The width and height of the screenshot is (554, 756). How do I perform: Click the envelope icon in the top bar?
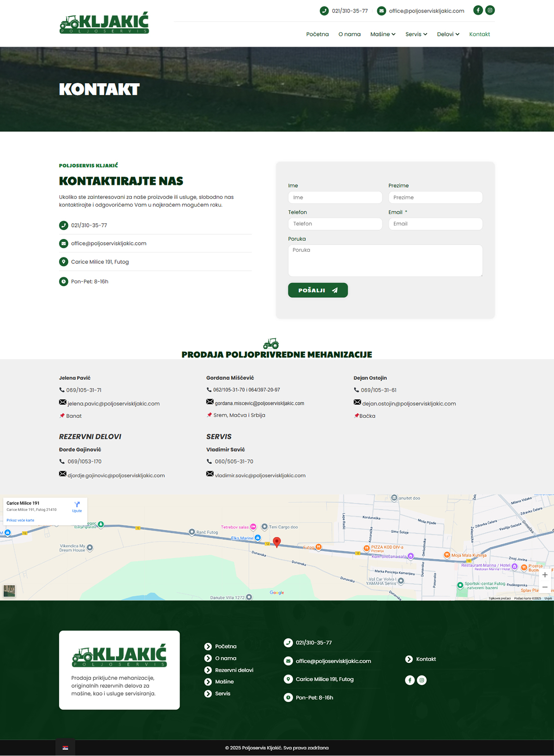coord(381,11)
